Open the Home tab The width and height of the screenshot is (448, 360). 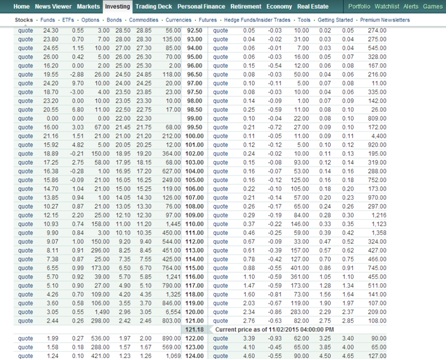[21, 6]
